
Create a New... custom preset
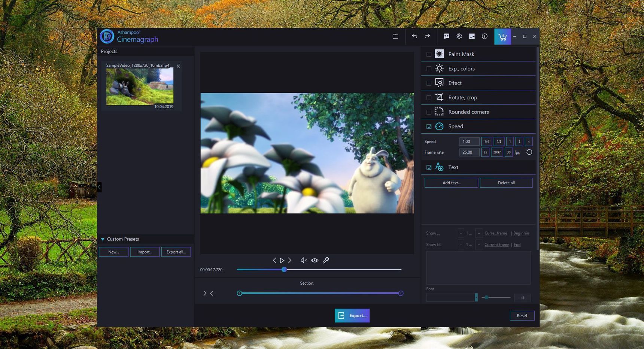[113, 252]
